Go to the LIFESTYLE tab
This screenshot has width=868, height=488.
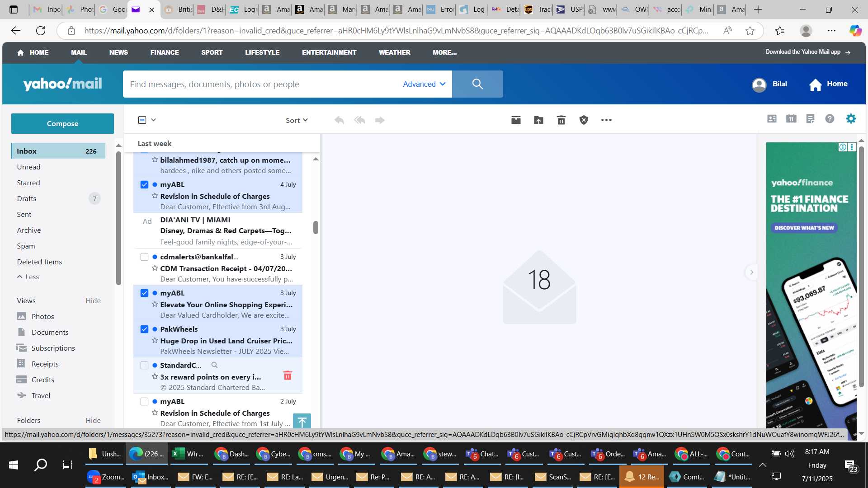[262, 52]
